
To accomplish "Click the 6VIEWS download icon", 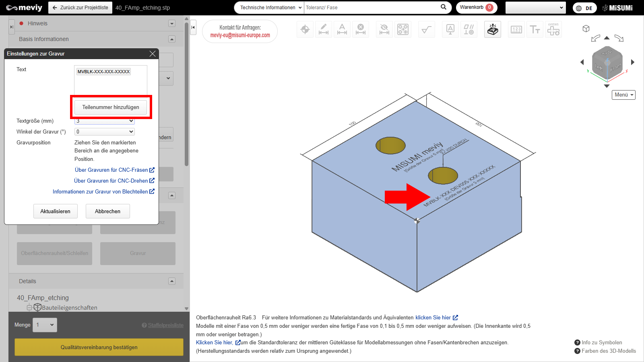I will click(x=553, y=29).
